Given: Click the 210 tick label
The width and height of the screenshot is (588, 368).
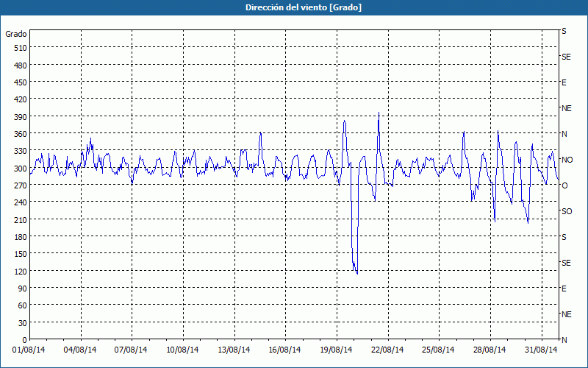Looking at the screenshot, I should 21,219.
